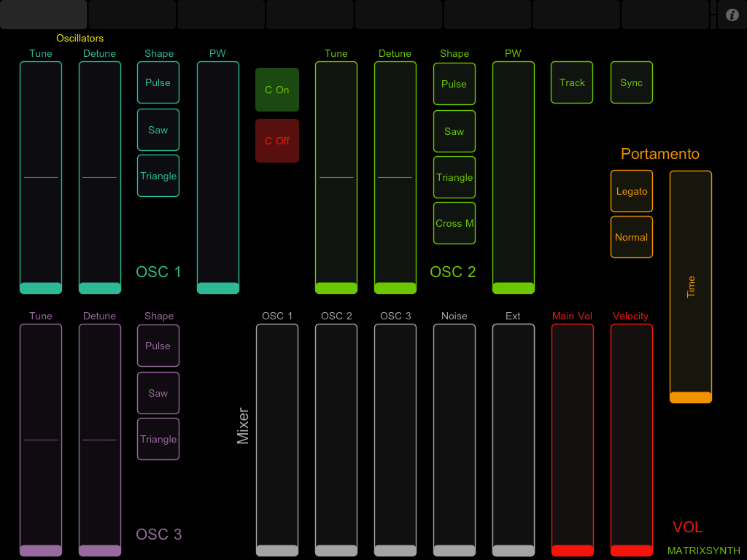Click the OSC 3 Detune slider
Viewport: 747px width, 560px height.
[100, 440]
